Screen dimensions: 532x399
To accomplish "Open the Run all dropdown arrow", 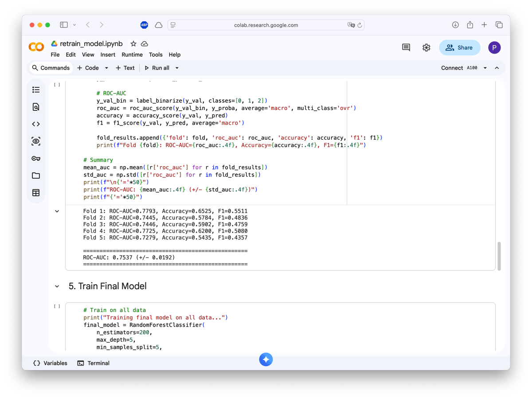I will (x=177, y=68).
